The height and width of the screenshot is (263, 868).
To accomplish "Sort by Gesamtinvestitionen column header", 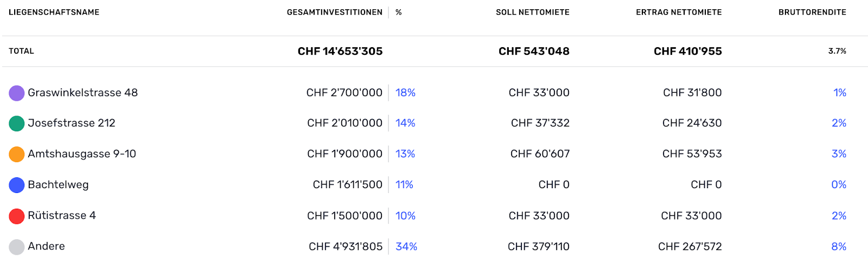I will [335, 12].
